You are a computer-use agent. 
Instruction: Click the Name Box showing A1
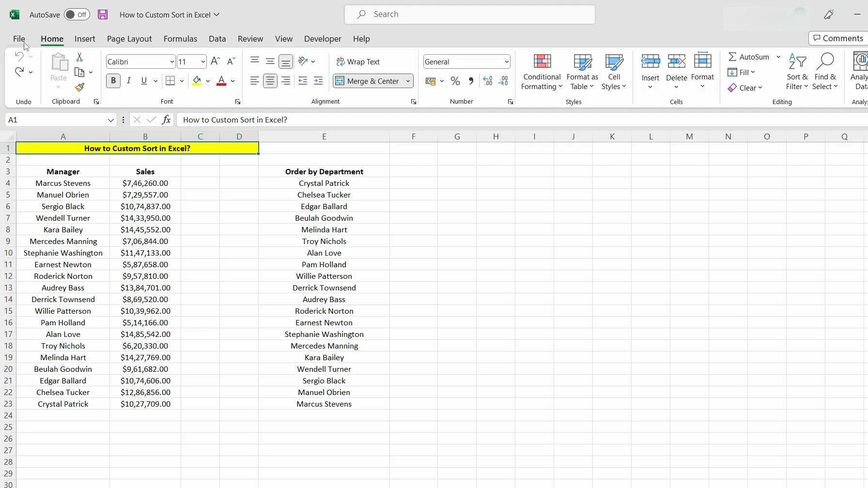(x=56, y=120)
